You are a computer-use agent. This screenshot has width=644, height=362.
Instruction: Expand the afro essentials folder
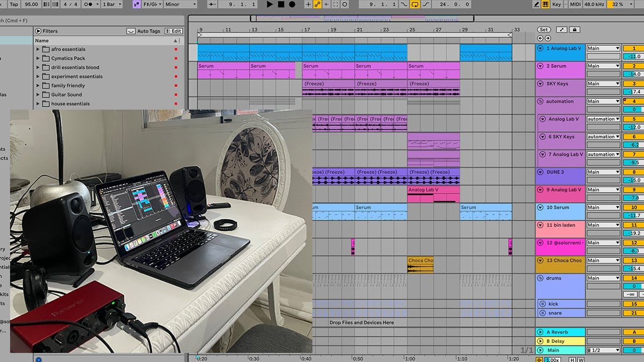38,49
